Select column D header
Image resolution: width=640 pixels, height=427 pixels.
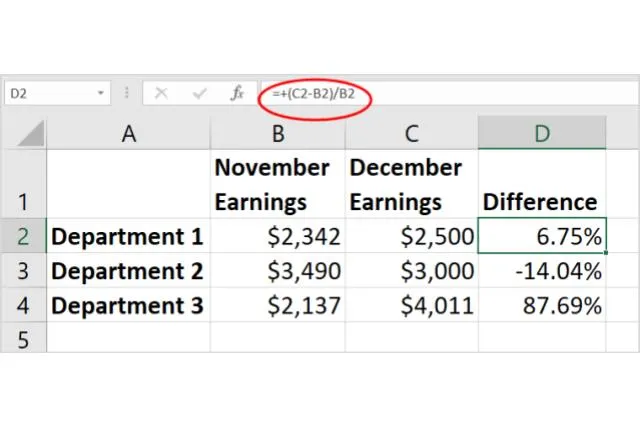541,133
